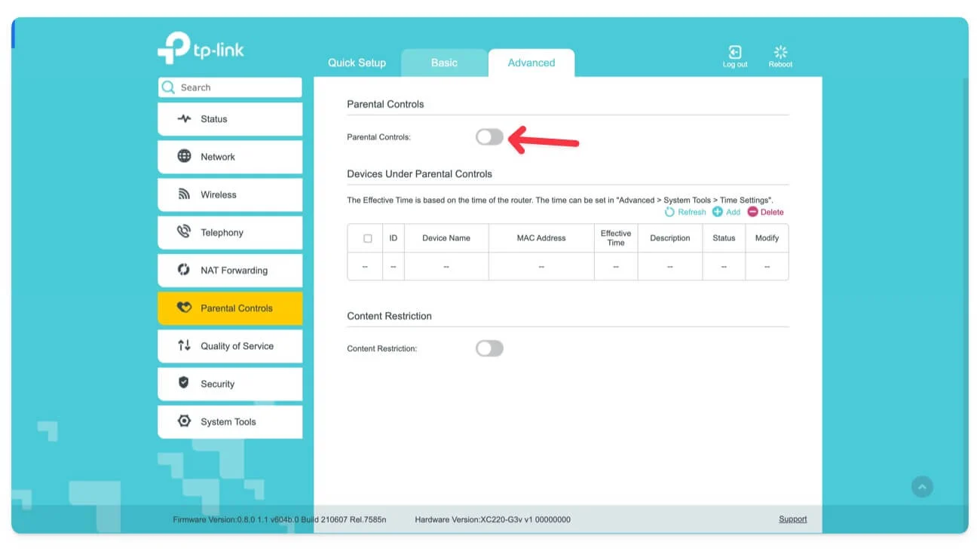980x551 pixels.
Task: Open the Quick Setup tab
Action: [x=357, y=63]
